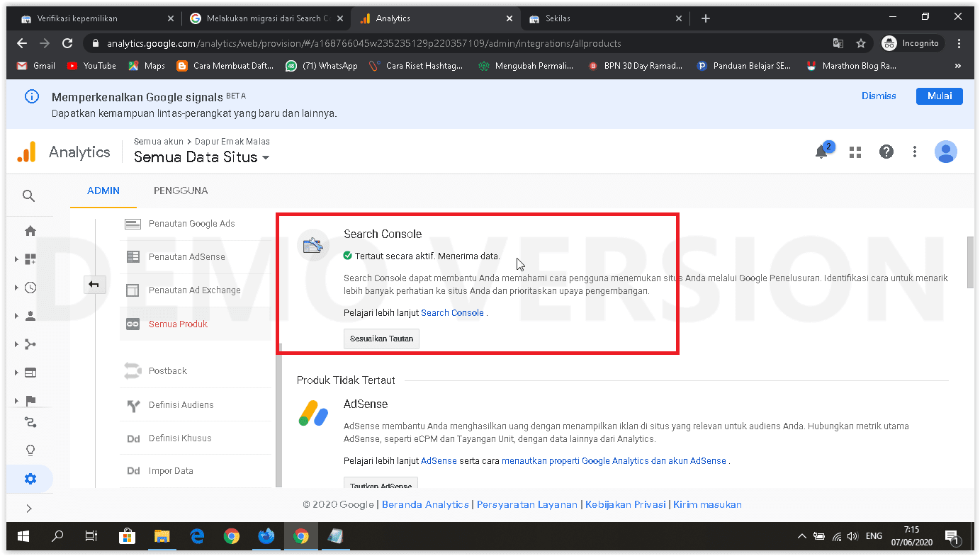Viewport: 980px width, 556px height.
Task: Bookmark this page with star icon
Action: coord(861,43)
